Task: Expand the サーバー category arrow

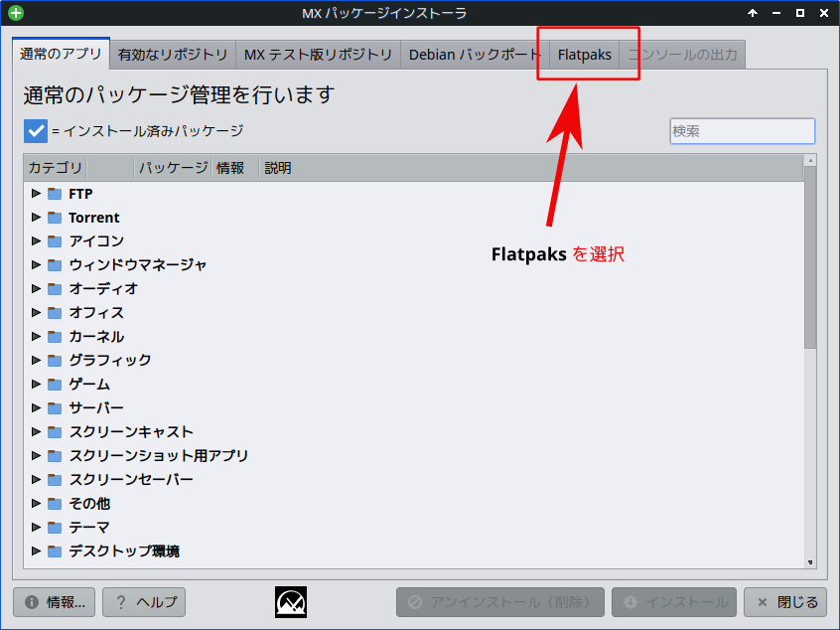Action: click(36, 408)
